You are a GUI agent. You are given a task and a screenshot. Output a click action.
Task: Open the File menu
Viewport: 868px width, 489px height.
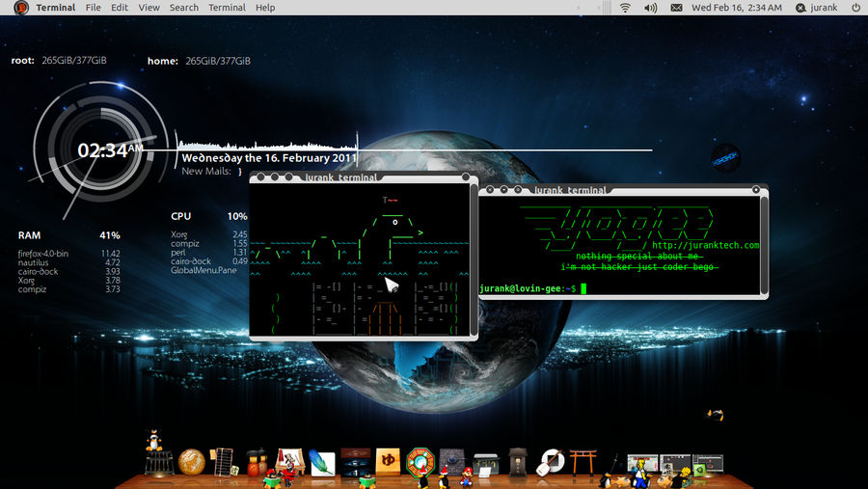coord(93,8)
